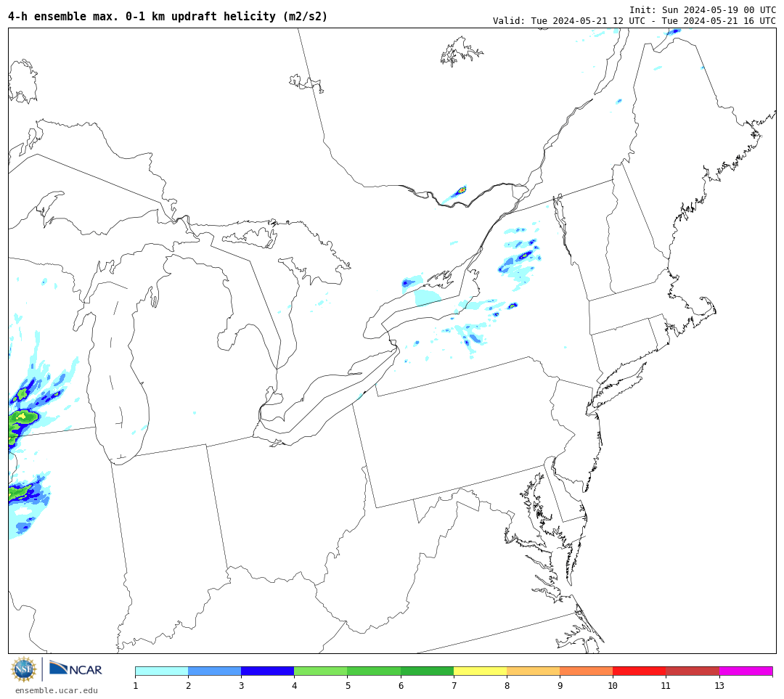Click the cyan patch over Lake Ontario
This screenshot has height=699, width=784.
(428, 298)
